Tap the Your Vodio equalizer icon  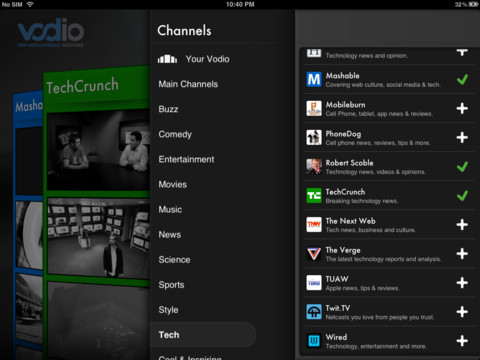point(167,59)
